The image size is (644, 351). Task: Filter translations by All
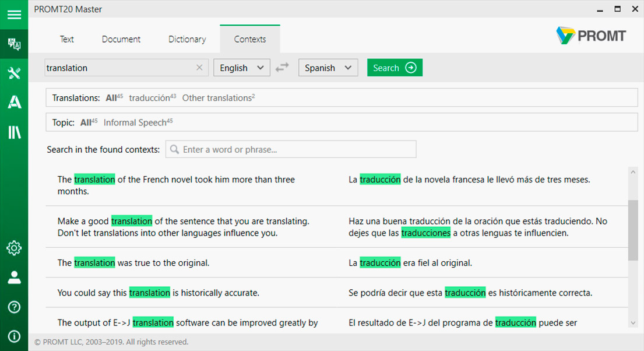[114, 98]
